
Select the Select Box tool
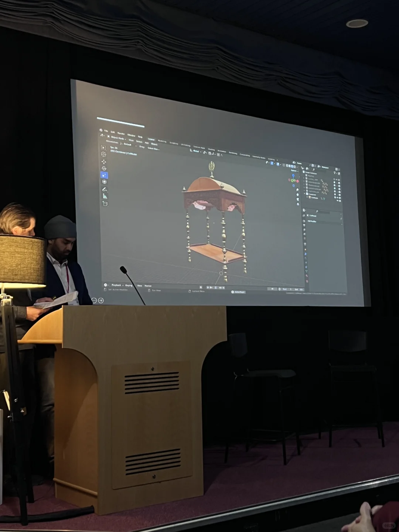pos(103,147)
